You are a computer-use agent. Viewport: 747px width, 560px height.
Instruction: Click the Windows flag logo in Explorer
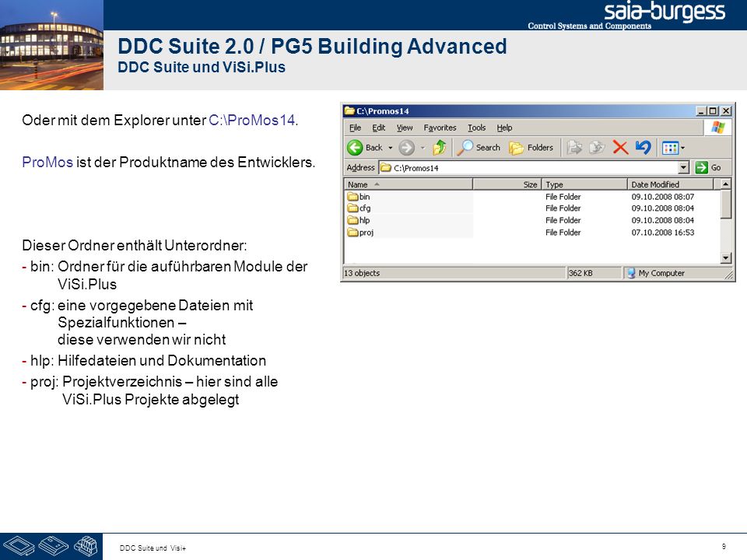(x=717, y=128)
